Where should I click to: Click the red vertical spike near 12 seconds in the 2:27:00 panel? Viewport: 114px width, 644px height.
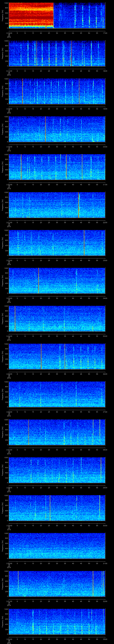tap(29, 432)
